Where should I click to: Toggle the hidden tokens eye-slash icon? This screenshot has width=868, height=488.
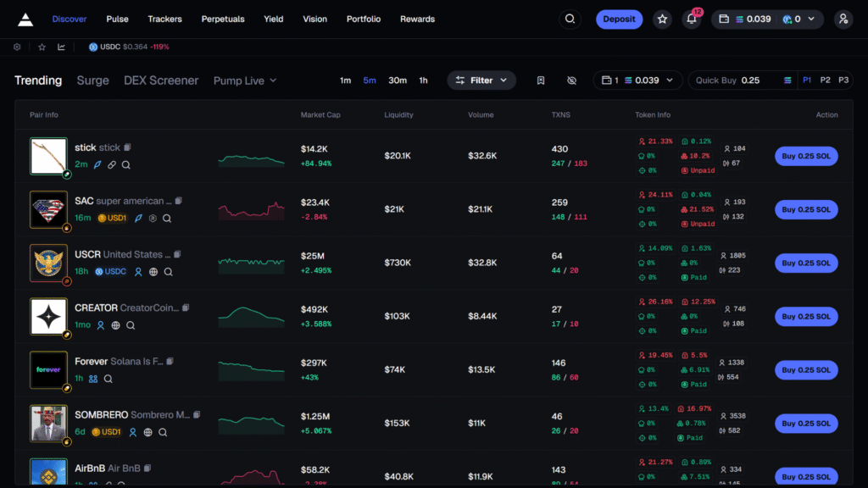pyautogui.click(x=571, y=80)
